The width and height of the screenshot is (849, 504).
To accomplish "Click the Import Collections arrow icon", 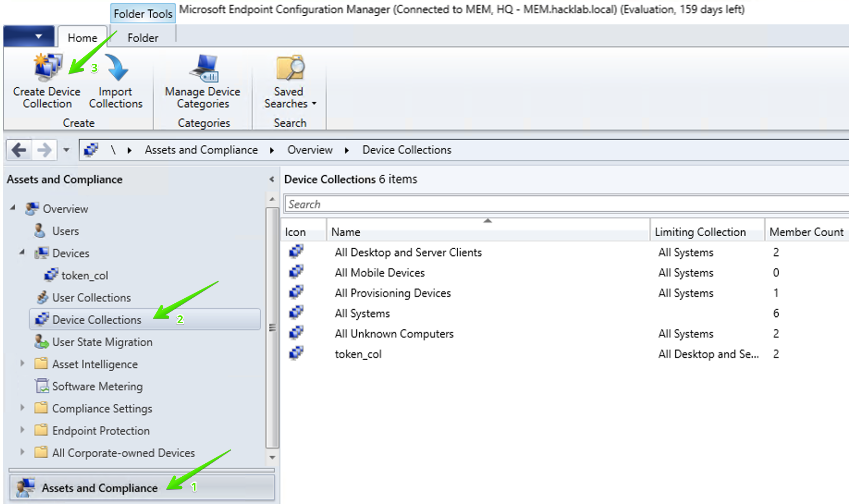I will [117, 68].
